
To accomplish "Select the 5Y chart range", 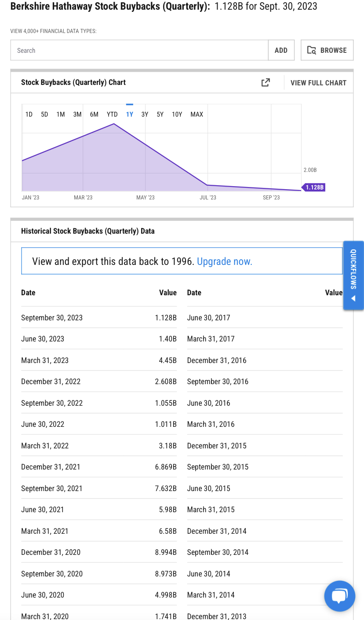I will pos(160,114).
